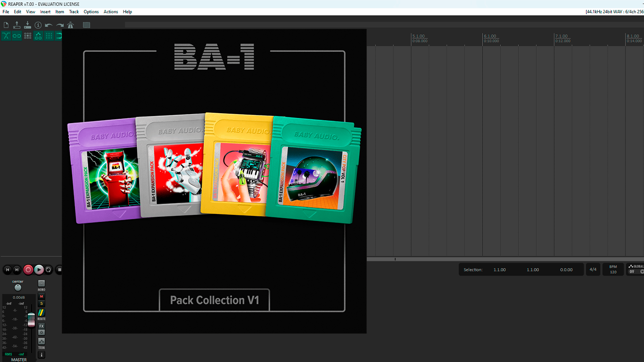
Task: Click the master pan knob labeled center
Action: point(18,288)
